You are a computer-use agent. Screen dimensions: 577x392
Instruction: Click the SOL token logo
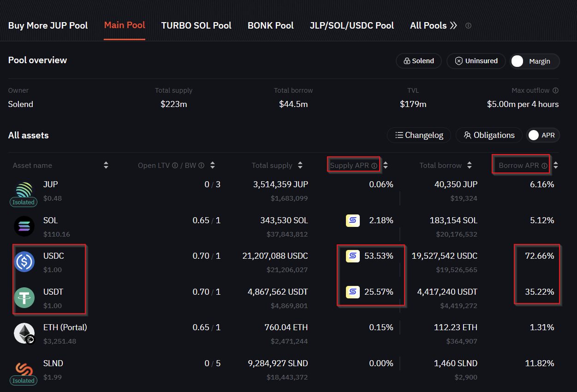click(x=24, y=226)
